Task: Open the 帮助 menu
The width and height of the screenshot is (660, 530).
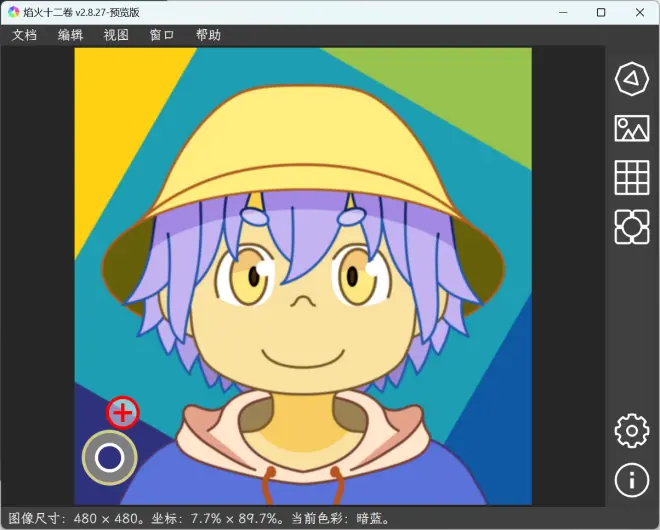Action: pos(208,35)
